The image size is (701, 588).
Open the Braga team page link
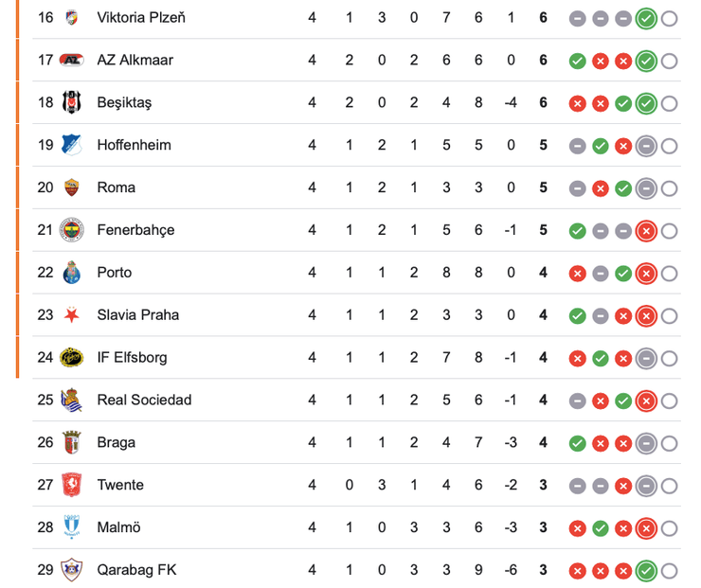point(116,442)
